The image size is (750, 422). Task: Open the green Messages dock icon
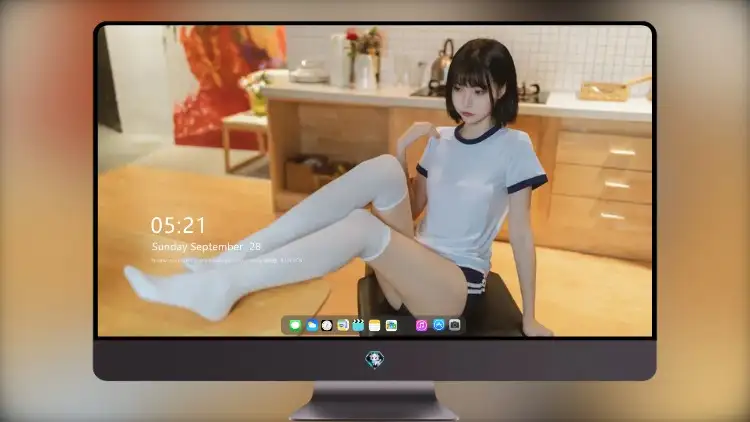[295, 325]
